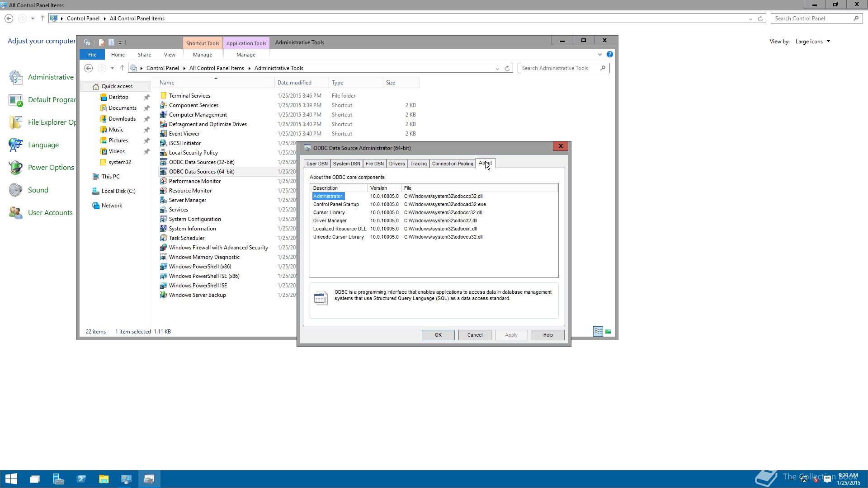Open recent locations dropdown in Administrative Tools
The width and height of the screenshot is (868, 488).
click(112, 68)
